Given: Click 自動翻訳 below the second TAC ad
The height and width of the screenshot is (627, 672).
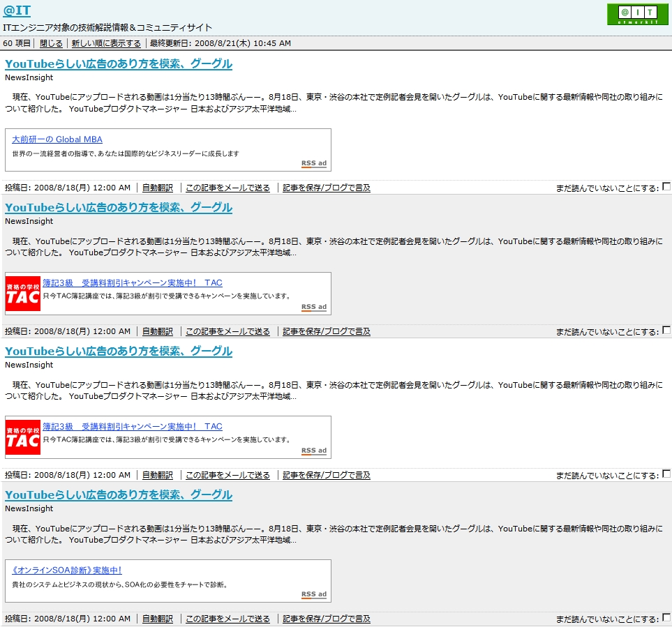Looking at the screenshot, I should [158, 475].
